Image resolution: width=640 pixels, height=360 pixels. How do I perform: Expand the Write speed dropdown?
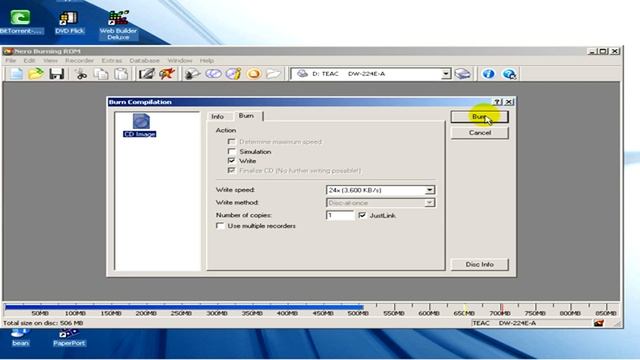(429, 190)
